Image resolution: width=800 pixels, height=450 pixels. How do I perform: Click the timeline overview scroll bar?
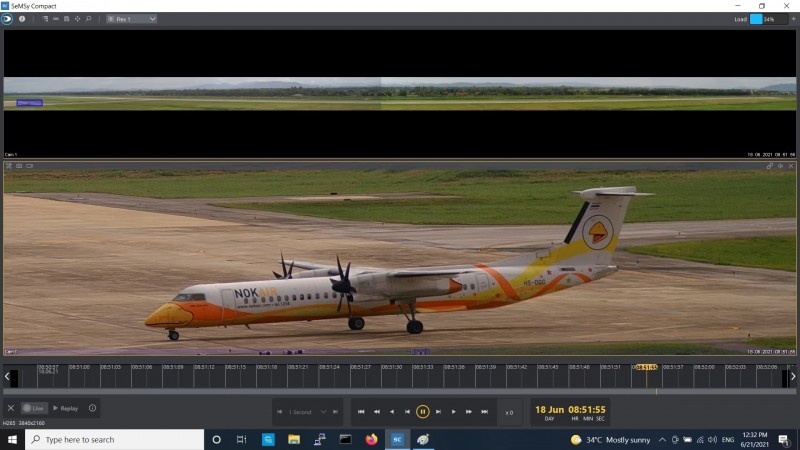coord(399,392)
